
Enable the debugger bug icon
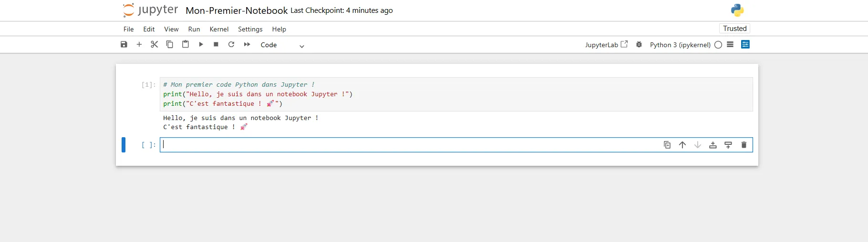(639, 44)
